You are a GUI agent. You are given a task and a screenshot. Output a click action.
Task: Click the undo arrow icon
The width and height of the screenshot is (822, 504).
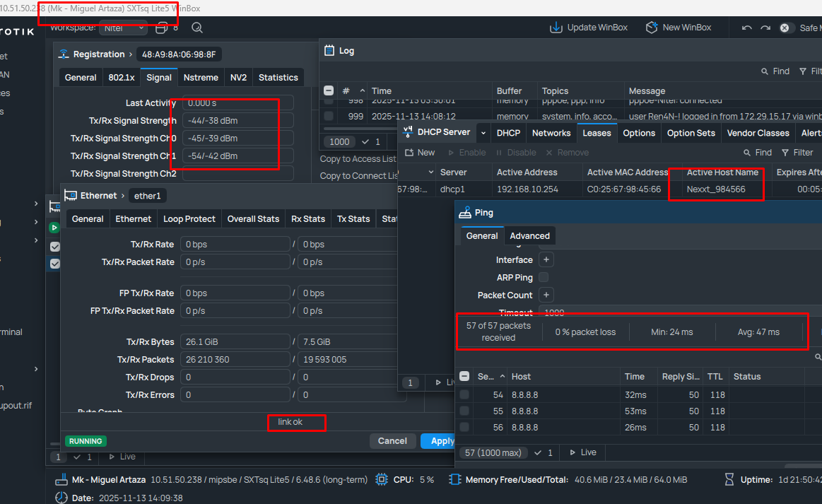click(747, 28)
